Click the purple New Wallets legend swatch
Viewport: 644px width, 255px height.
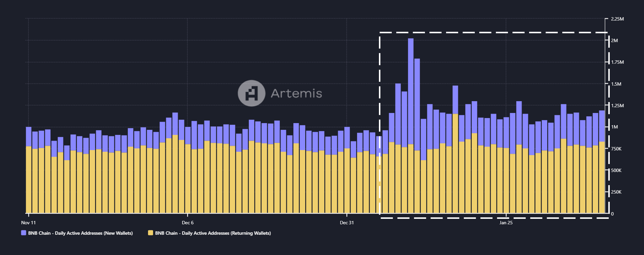[x=24, y=233]
